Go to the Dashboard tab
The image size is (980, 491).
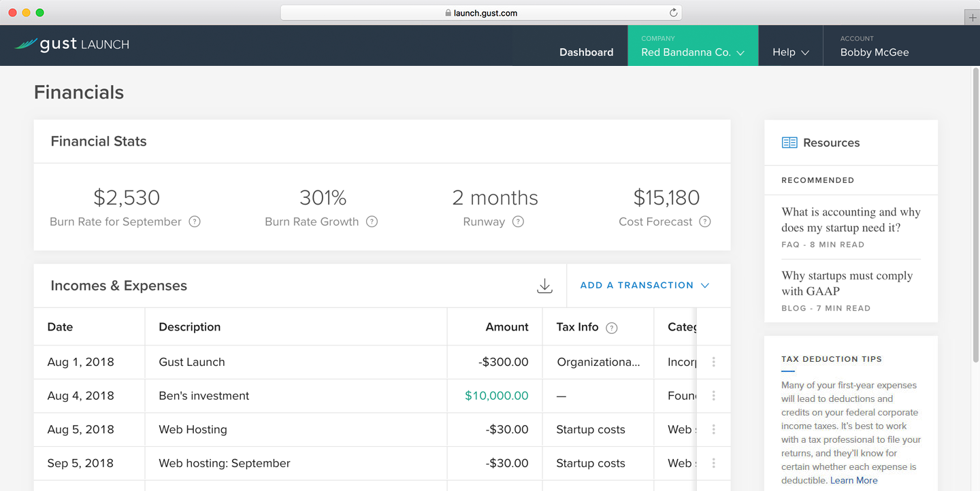pyautogui.click(x=586, y=52)
